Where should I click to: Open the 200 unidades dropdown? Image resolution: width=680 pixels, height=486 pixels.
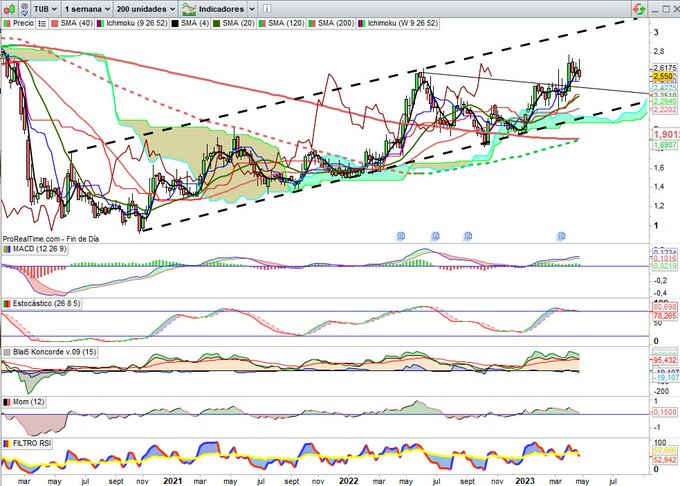146,9
